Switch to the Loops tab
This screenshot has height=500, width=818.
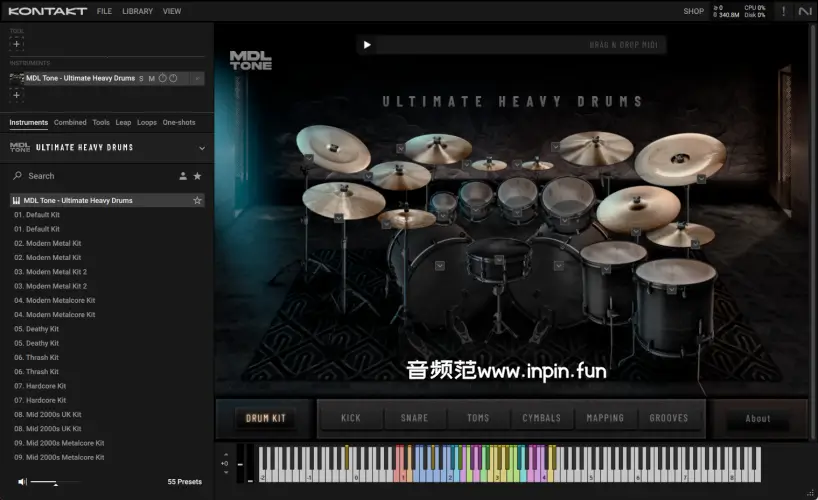[147, 122]
